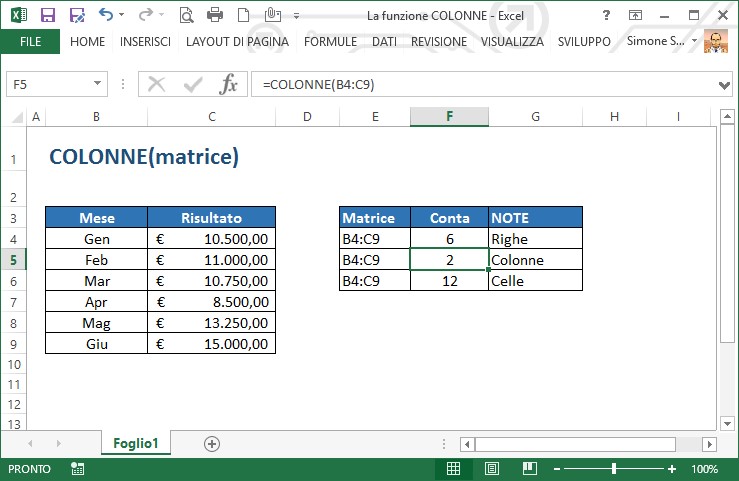Open the DATI ribbon tab
The height and width of the screenshot is (481, 739).
384,41
